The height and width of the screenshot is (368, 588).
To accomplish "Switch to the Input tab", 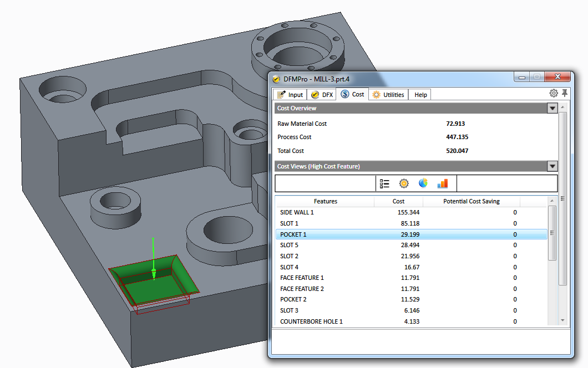I will pyautogui.click(x=290, y=95).
